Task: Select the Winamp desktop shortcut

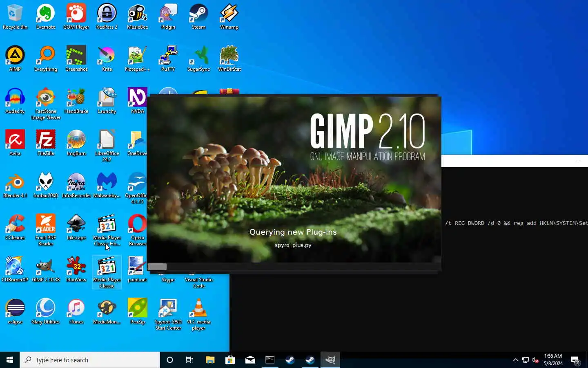Action: [229, 17]
